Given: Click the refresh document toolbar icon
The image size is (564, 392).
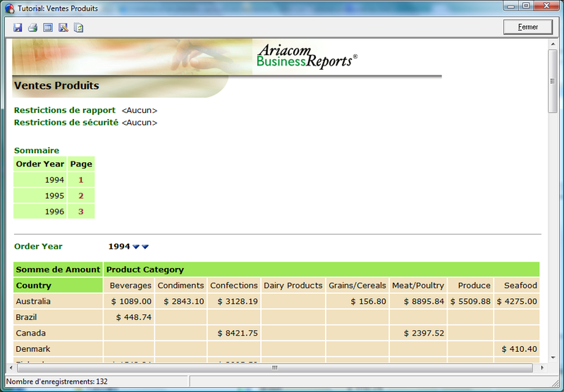Looking at the screenshot, I should [79, 27].
